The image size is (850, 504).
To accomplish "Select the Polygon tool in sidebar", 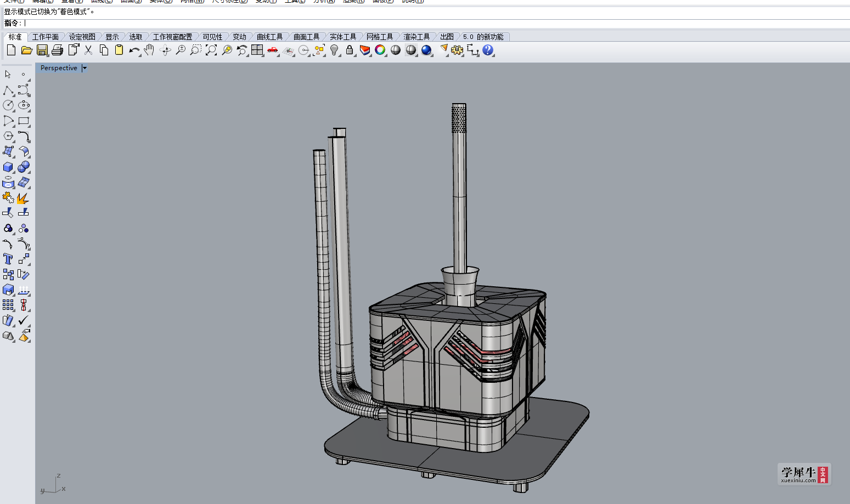I will click(8, 136).
